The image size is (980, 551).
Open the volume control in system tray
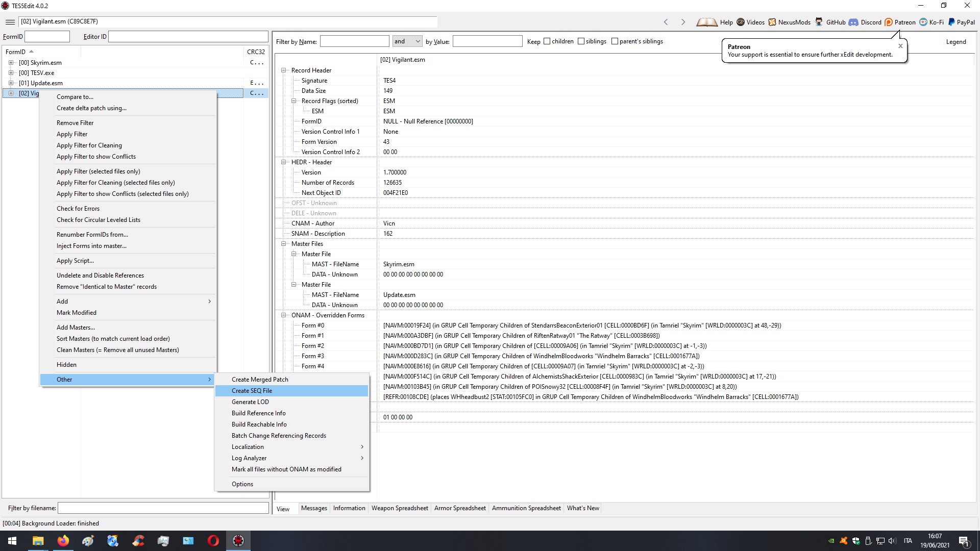pyautogui.click(x=892, y=541)
